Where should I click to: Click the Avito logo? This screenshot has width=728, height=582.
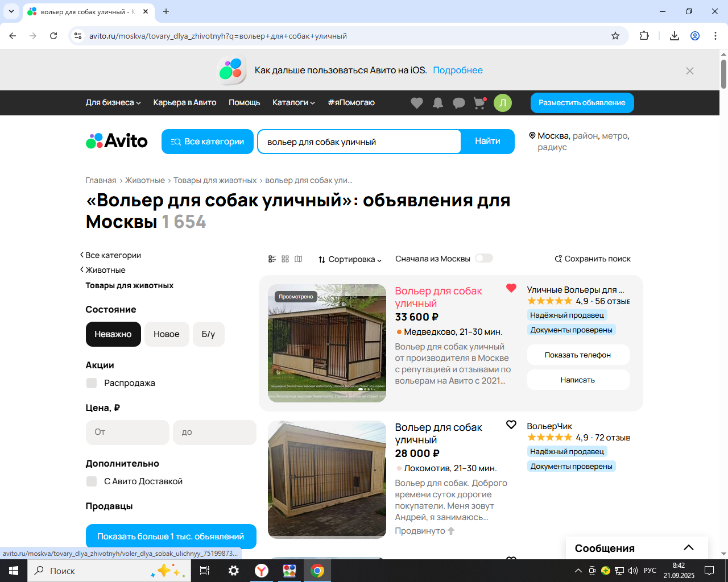(117, 141)
